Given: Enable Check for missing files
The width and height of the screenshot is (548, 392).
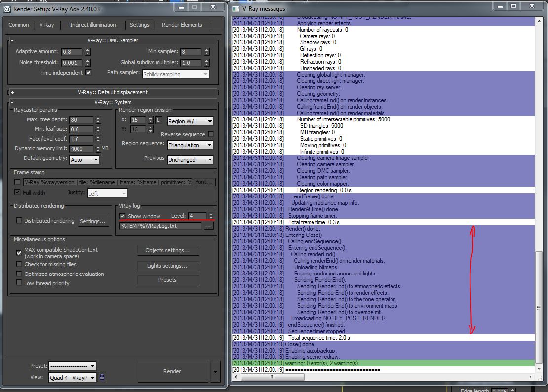Looking at the screenshot, I should tap(19, 264).
